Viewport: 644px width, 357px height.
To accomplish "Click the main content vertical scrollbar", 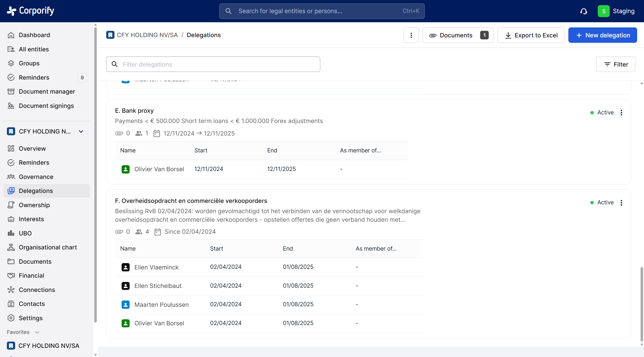I will 642,304.
